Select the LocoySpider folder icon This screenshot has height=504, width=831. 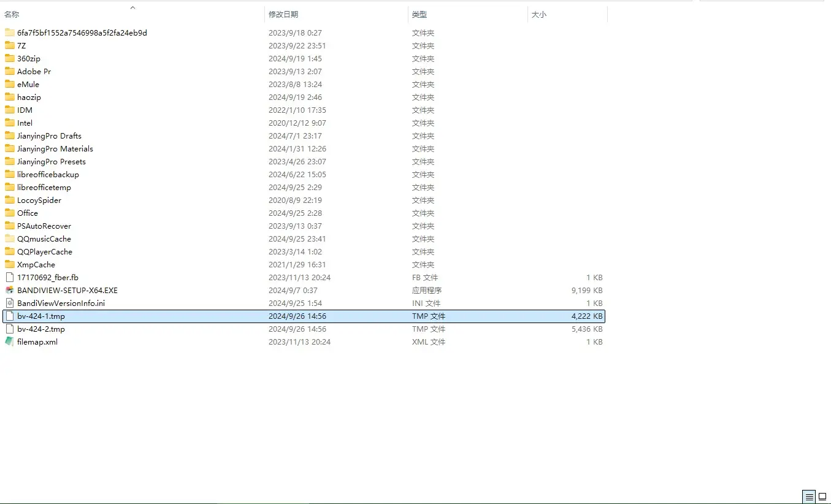(9, 200)
